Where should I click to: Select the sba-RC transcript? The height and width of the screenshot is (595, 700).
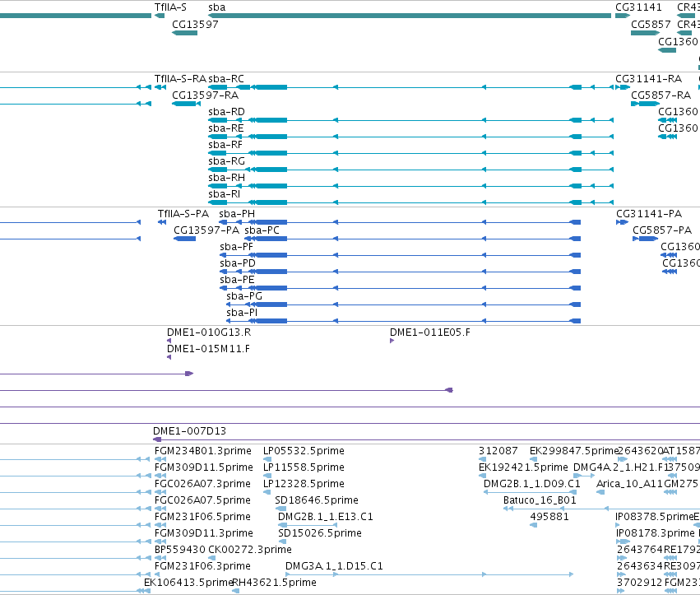point(410,87)
